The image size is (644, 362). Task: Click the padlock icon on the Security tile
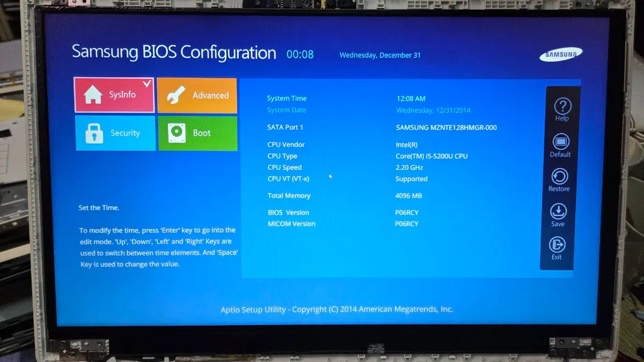(x=94, y=134)
